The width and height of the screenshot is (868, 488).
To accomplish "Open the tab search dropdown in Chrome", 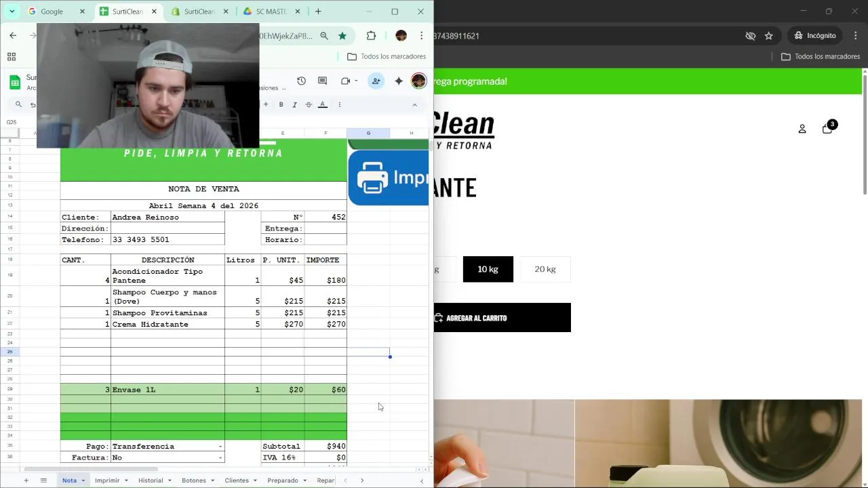I will coord(12,12).
